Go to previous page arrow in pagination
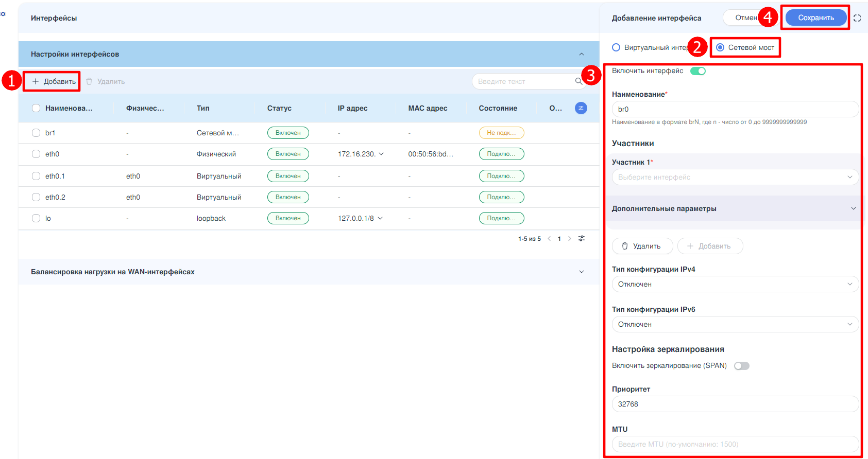 coord(549,239)
